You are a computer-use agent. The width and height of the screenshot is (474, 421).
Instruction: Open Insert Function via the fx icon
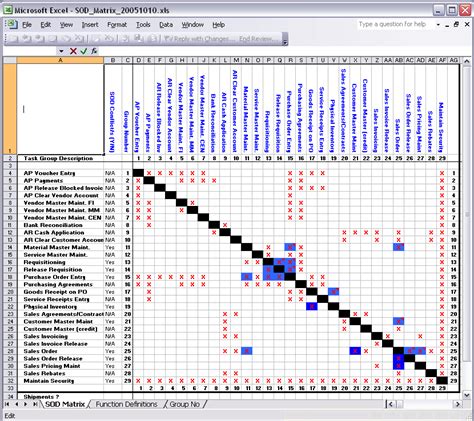point(94,51)
